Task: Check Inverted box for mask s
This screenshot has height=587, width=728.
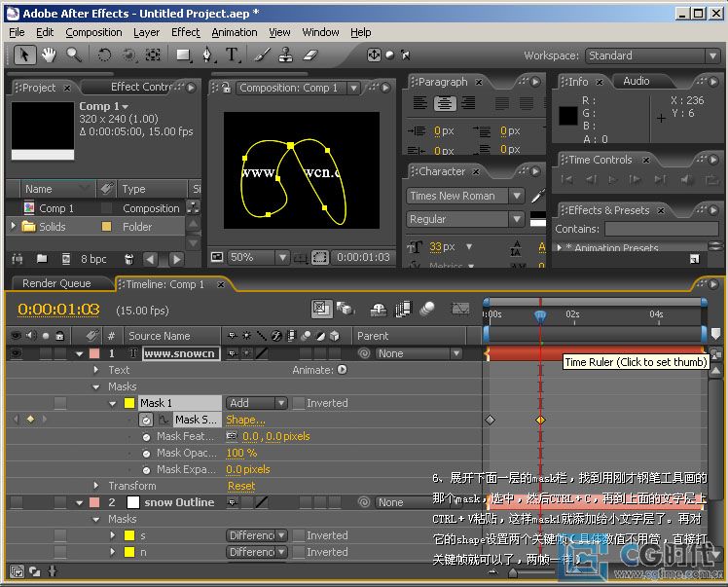Action: 299,535
